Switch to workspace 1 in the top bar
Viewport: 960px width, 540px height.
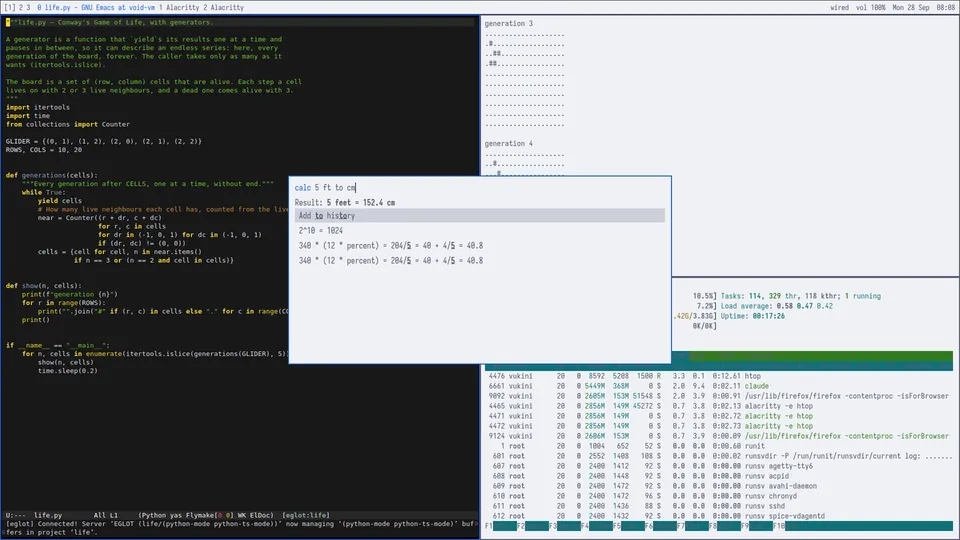10,7
